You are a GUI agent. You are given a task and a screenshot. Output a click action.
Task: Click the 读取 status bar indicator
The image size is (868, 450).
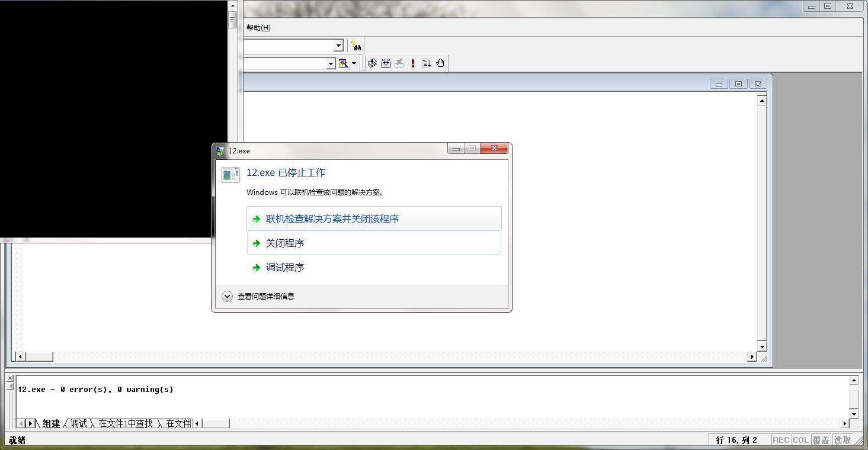(843, 440)
